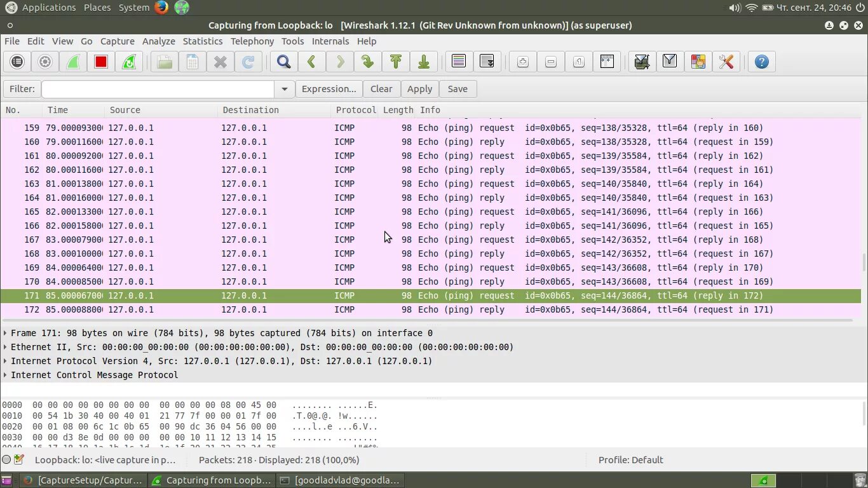
Task: Reset text to normal size
Action: tap(579, 62)
